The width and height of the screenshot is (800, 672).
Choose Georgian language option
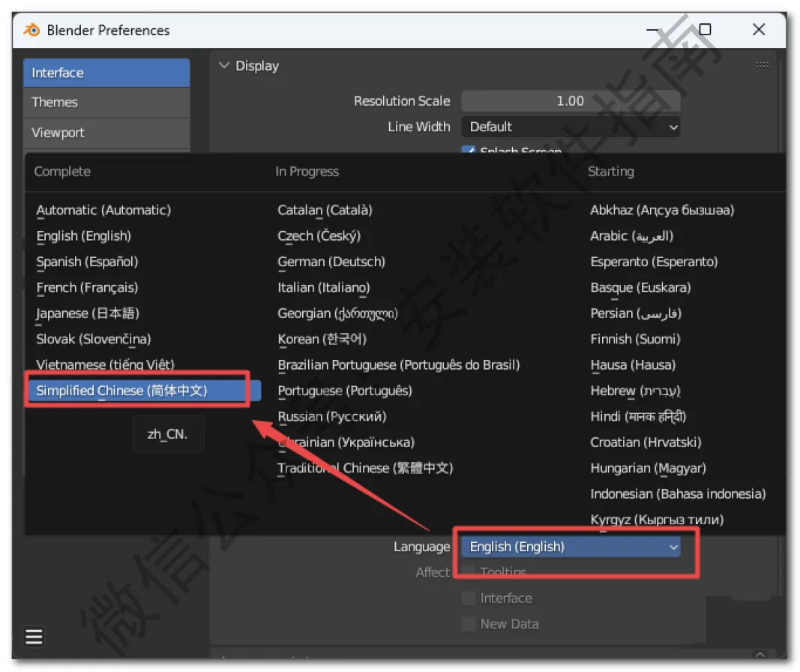(337, 313)
